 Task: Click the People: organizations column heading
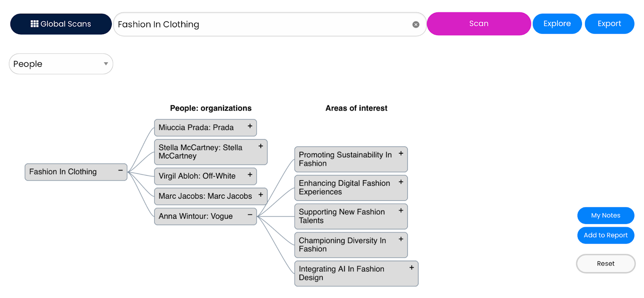[x=211, y=108]
